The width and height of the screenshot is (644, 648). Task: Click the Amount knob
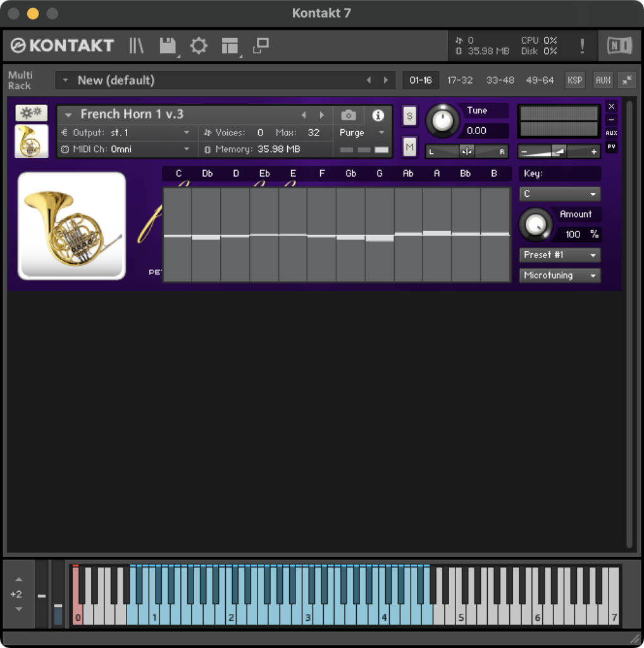[x=535, y=225]
